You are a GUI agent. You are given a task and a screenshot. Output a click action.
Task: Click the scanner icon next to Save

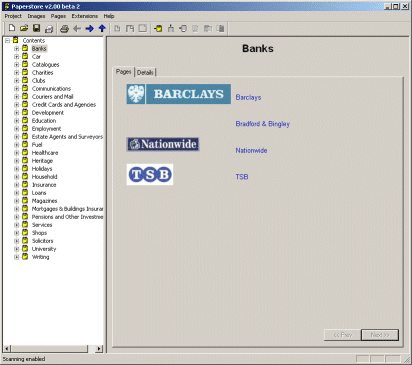click(49, 29)
